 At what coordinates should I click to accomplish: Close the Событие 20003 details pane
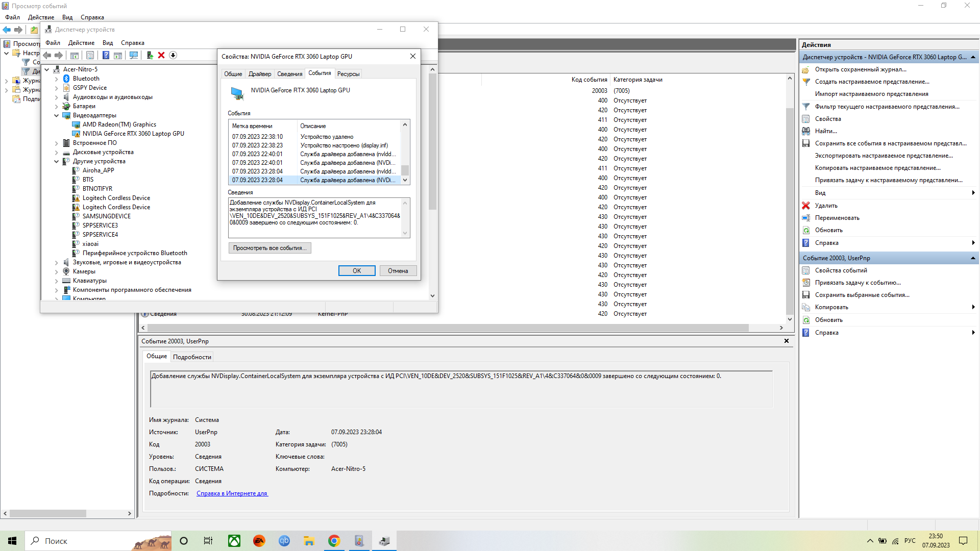(x=786, y=341)
